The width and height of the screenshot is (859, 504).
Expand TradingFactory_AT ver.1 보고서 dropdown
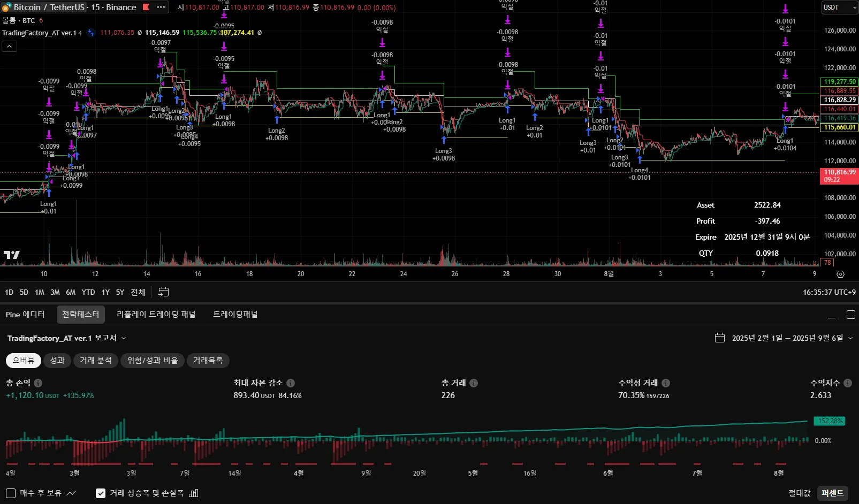coord(124,338)
